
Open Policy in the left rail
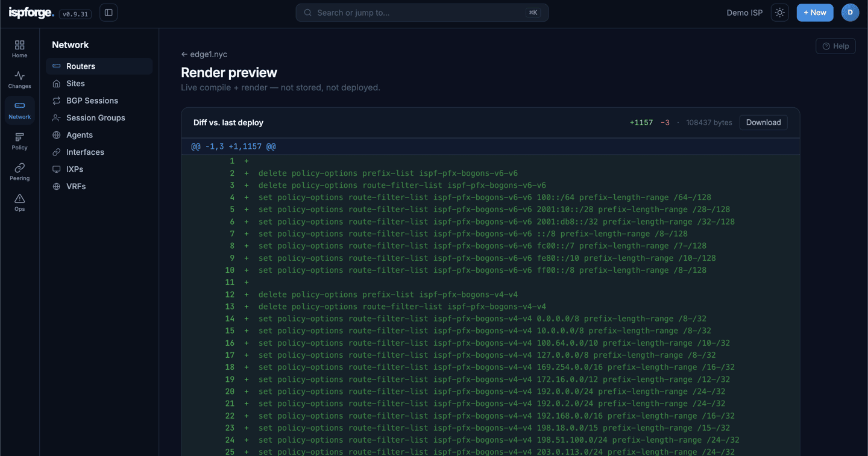20,142
